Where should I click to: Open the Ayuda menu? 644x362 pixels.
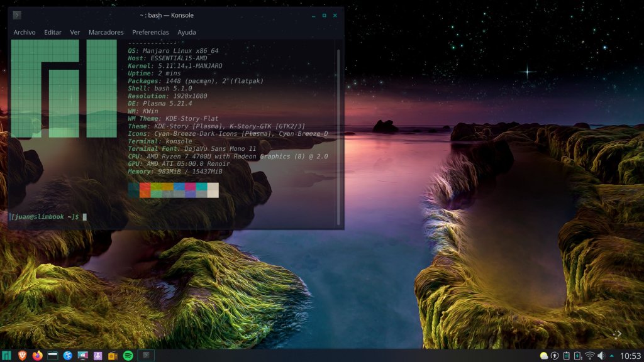point(186,32)
